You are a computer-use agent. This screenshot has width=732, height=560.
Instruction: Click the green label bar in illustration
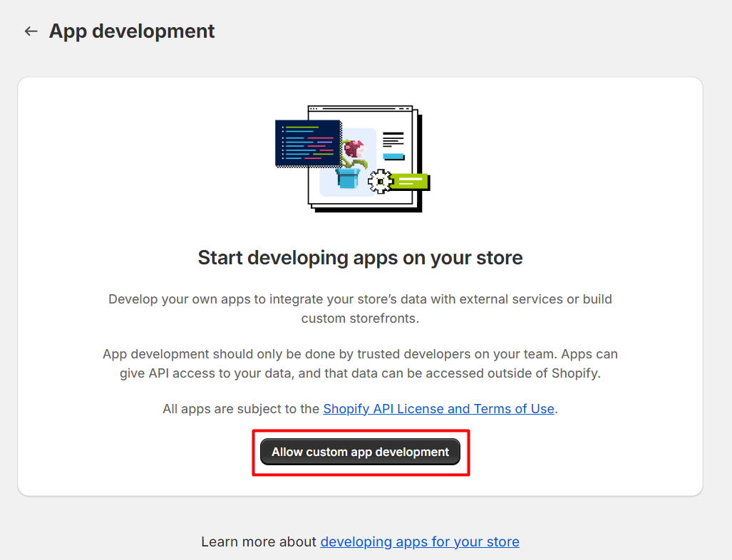point(411,181)
